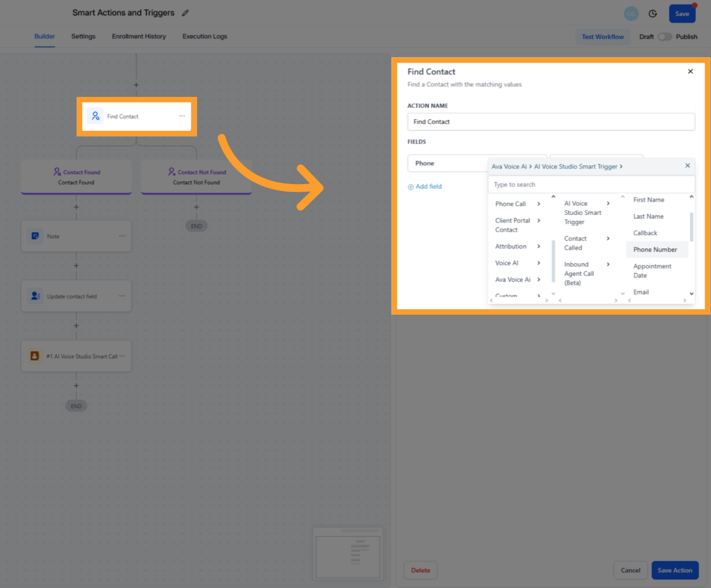This screenshot has height=588, width=711.
Task: Click the Add field link
Action: coord(424,186)
